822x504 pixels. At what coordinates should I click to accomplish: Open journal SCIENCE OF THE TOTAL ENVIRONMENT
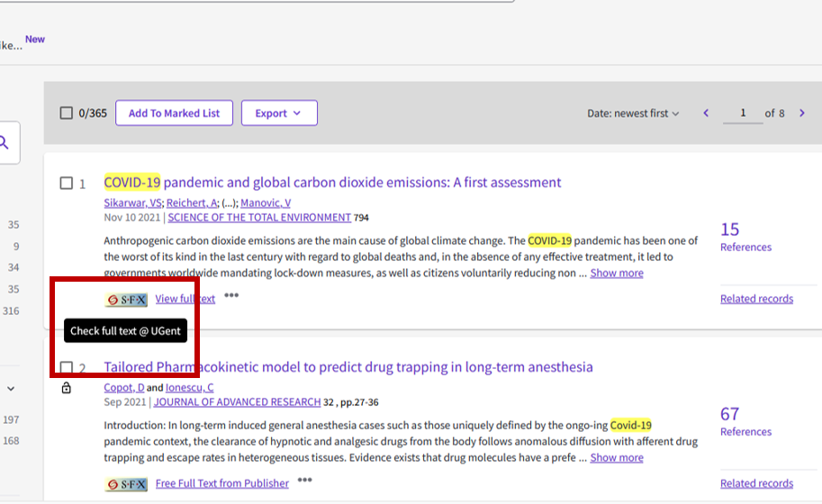(259, 218)
